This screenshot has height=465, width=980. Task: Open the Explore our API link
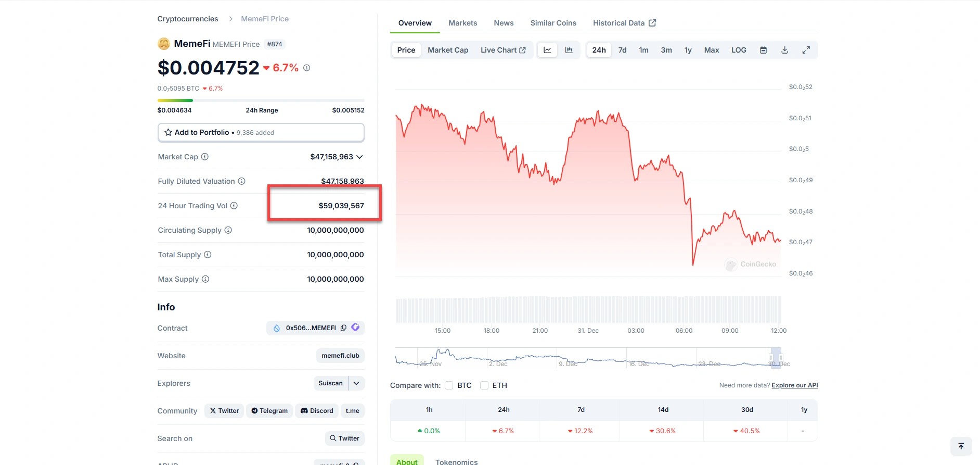[794, 385]
